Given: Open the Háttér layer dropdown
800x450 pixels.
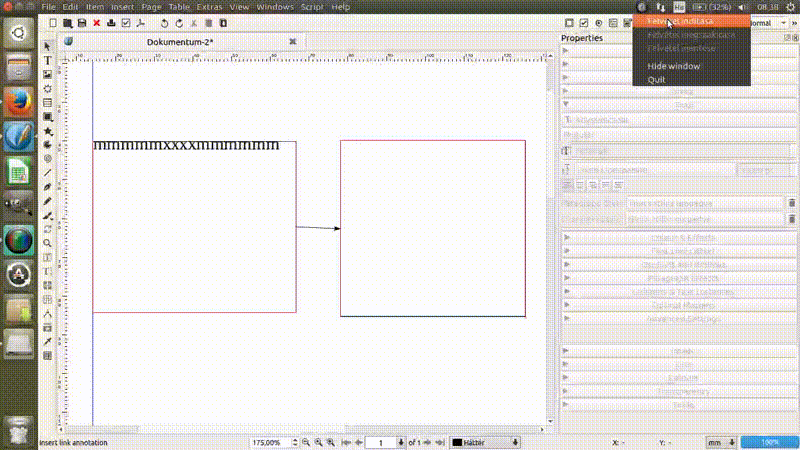Looking at the screenshot, I should coord(487,442).
